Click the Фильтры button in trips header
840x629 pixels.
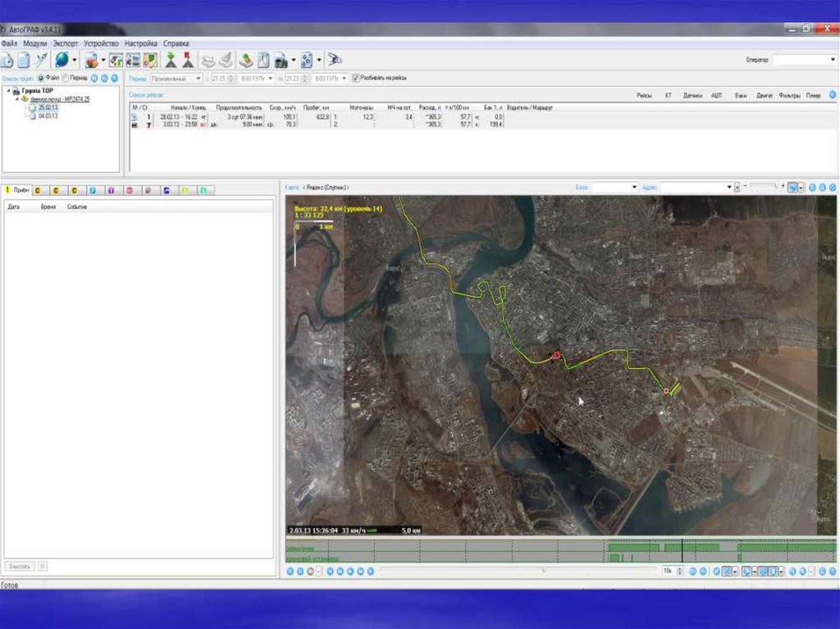point(789,96)
